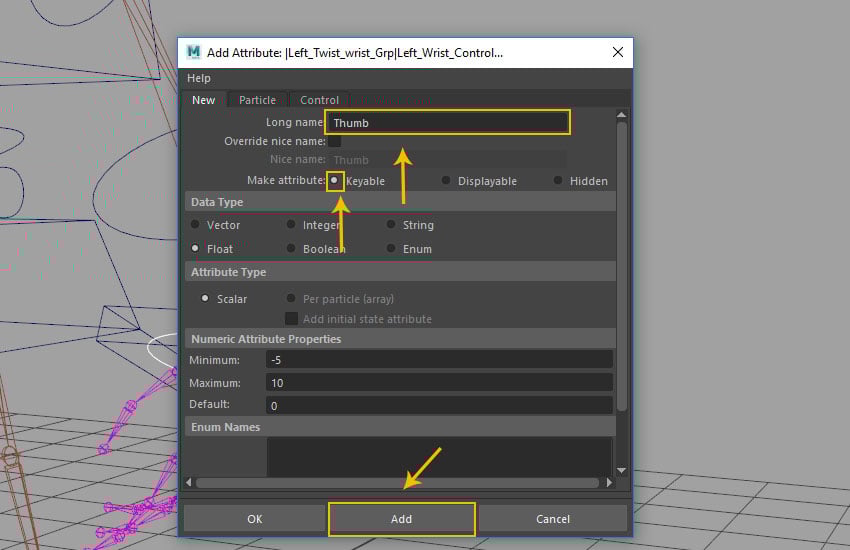Image resolution: width=850 pixels, height=550 pixels.
Task: Click the Default value field
Action: [440, 405]
